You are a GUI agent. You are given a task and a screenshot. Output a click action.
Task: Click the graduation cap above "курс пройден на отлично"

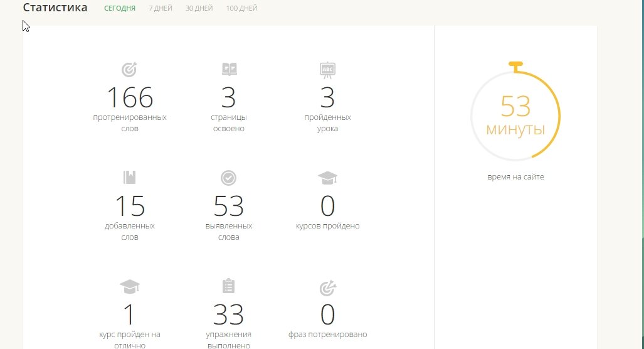tap(130, 287)
